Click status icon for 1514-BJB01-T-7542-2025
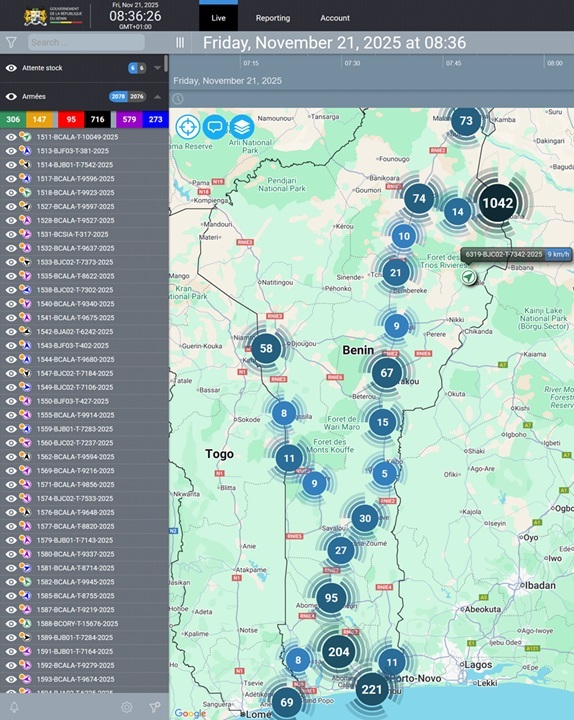The width and height of the screenshot is (574, 720). tap(25, 164)
